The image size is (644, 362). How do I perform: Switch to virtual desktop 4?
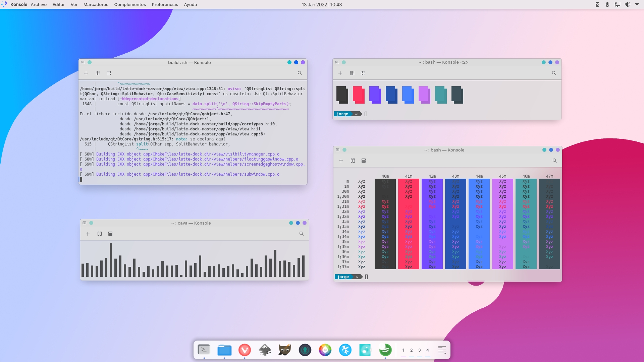[x=428, y=350]
